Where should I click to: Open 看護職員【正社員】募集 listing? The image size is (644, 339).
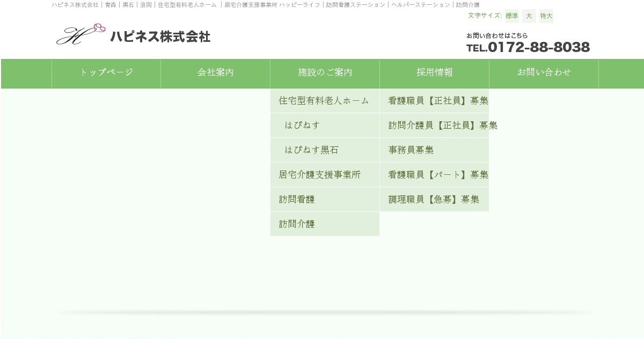point(434,100)
